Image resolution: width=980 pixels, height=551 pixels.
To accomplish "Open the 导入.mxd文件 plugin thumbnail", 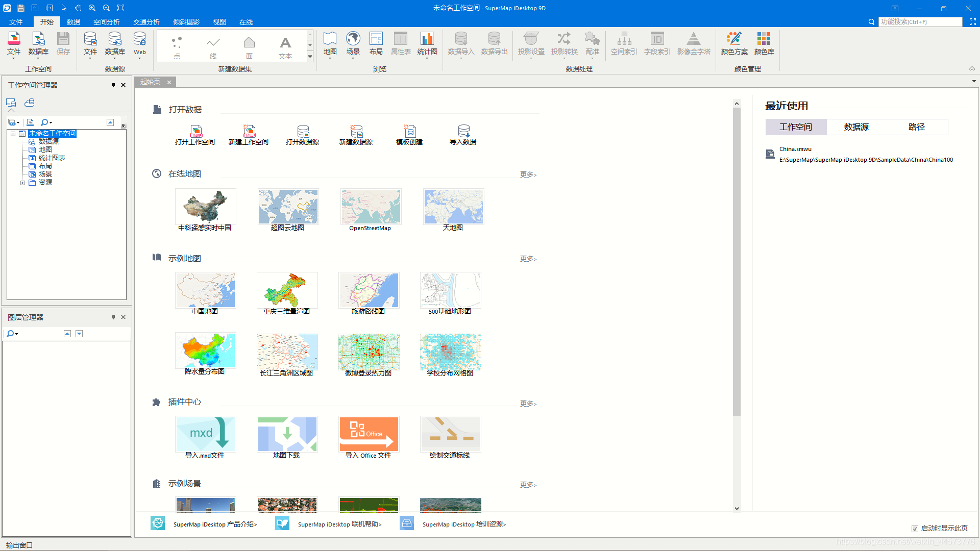I will click(x=205, y=434).
